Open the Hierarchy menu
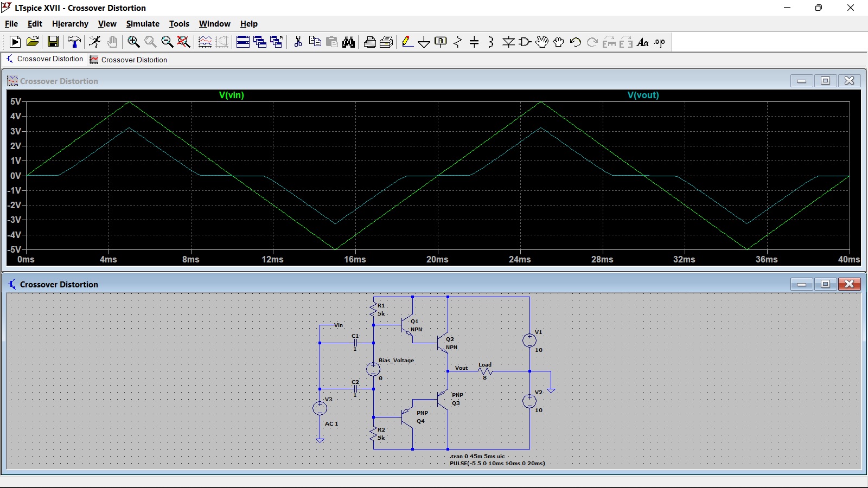Viewport: 868px width, 488px height. click(70, 24)
